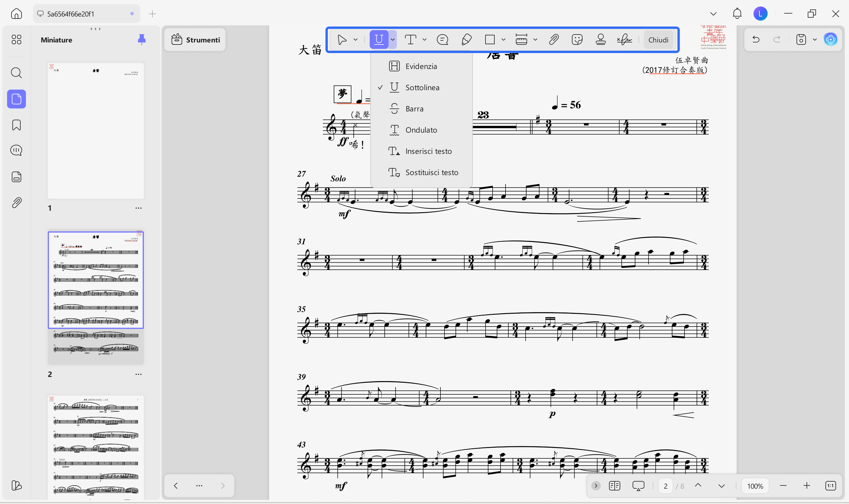
Task: Select the stamp tool
Action: (x=600, y=40)
